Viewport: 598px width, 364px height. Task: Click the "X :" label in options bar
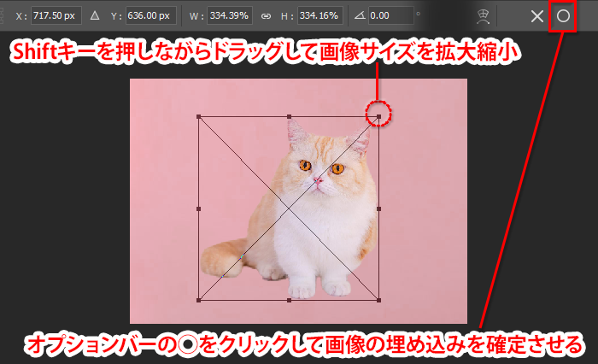[x=21, y=16]
